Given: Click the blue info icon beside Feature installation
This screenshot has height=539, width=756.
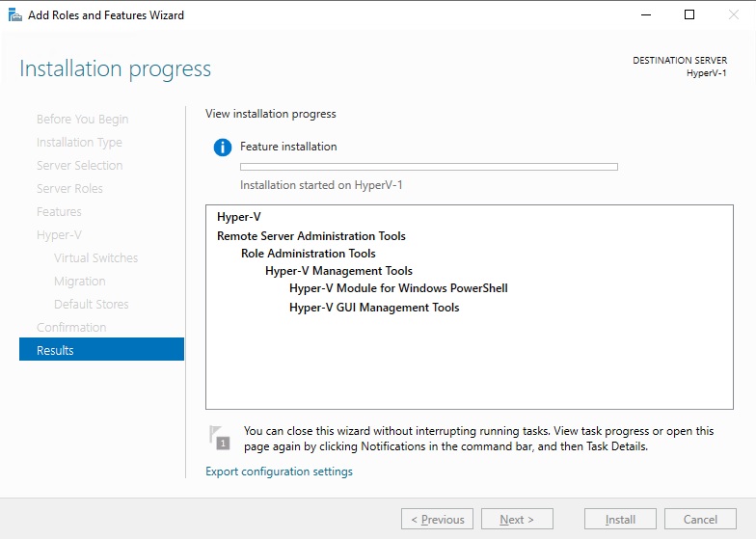Looking at the screenshot, I should coord(222,147).
